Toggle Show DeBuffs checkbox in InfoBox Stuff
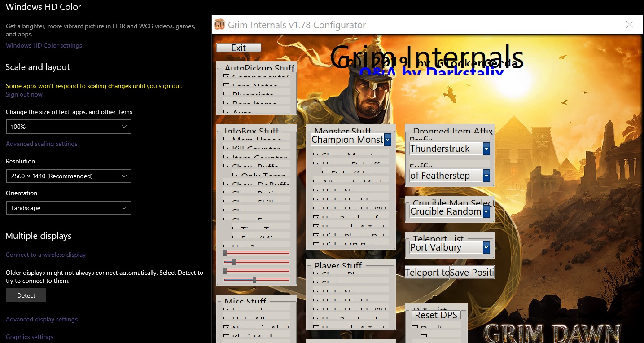Image resolution: width=644 pixels, height=343 pixels. pyautogui.click(x=227, y=184)
